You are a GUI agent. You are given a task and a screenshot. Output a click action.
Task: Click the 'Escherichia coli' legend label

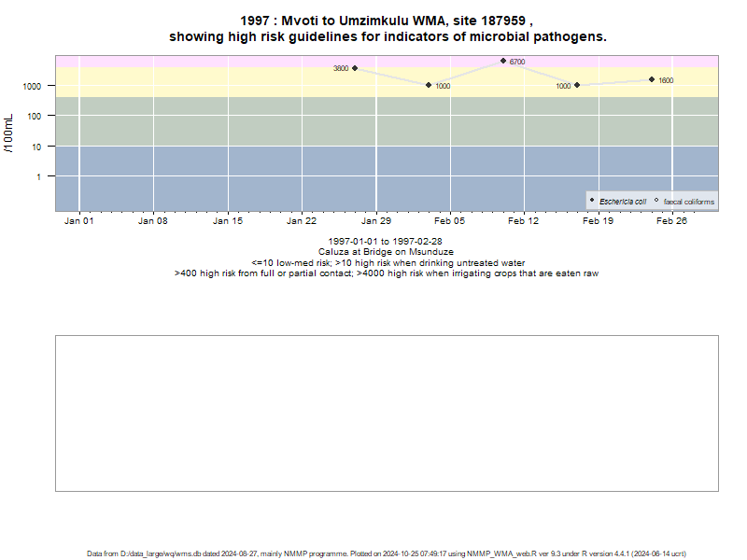pyautogui.click(x=623, y=202)
